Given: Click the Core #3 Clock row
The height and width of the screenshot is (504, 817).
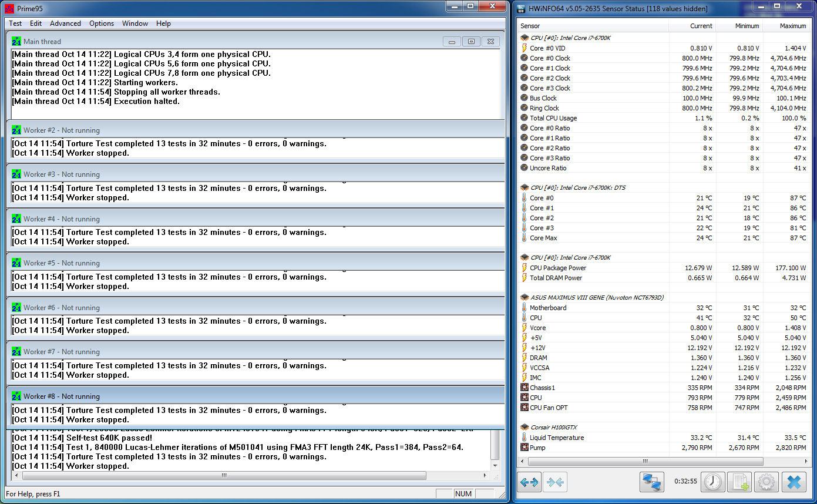Looking at the screenshot, I should tap(664, 88).
